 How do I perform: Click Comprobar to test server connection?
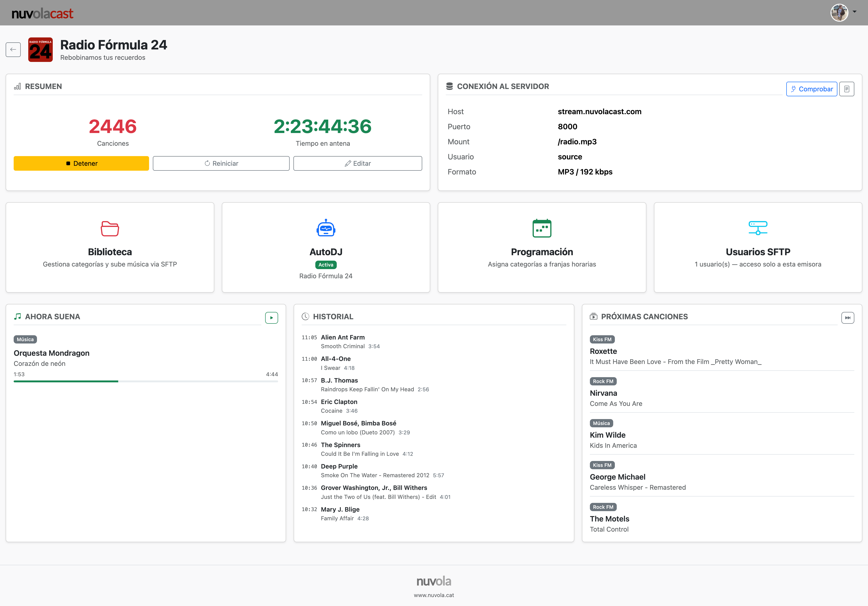tap(811, 89)
